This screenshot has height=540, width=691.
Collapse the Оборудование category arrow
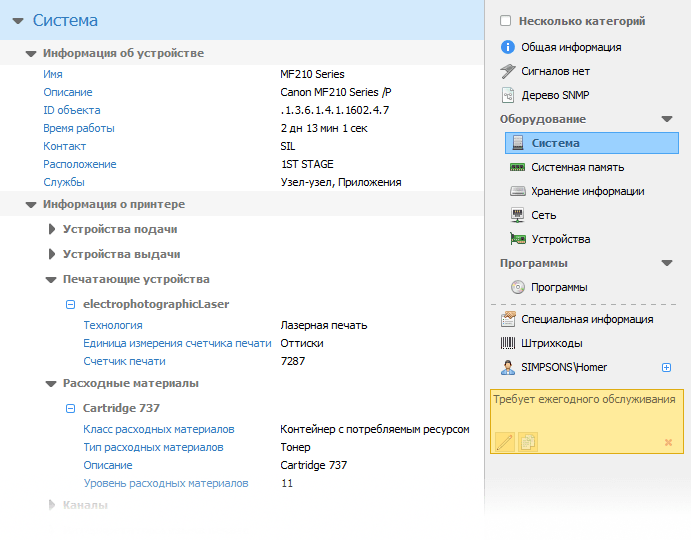(x=667, y=119)
